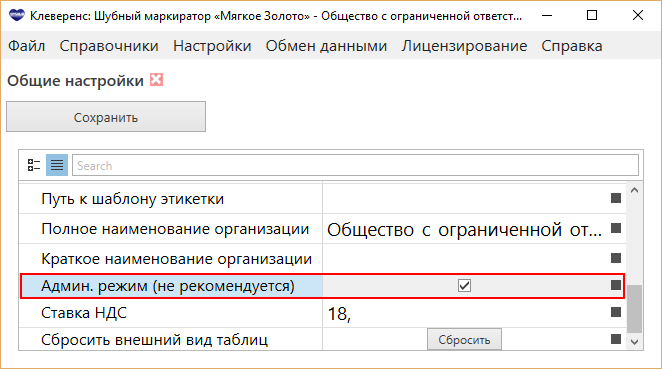
Task: Open the Справочники menu
Action: 109,46
